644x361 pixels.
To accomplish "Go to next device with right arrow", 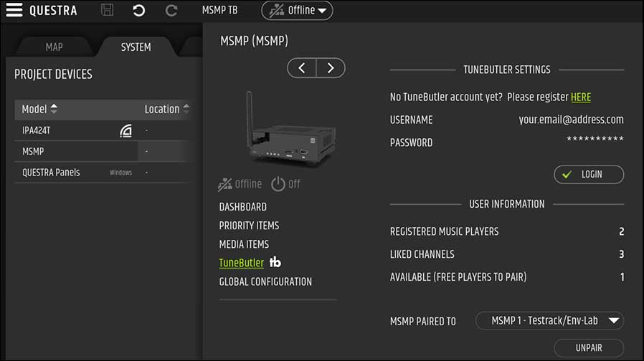I will (331, 68).
